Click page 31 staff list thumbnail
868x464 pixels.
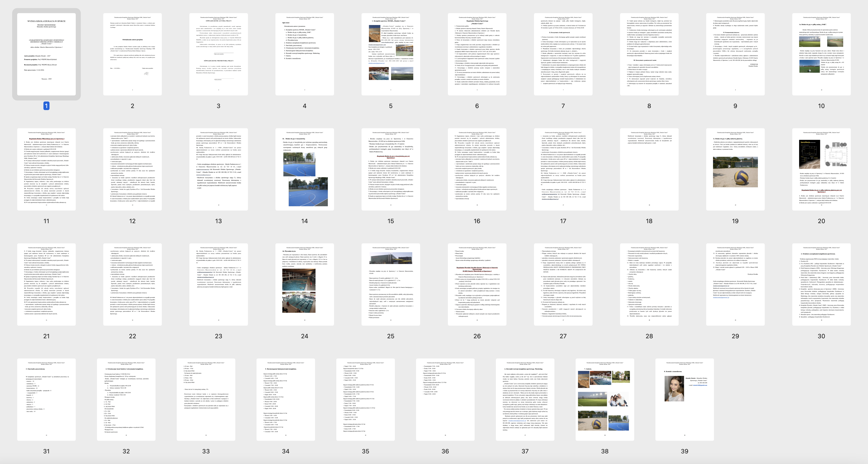tap(46, 399)
